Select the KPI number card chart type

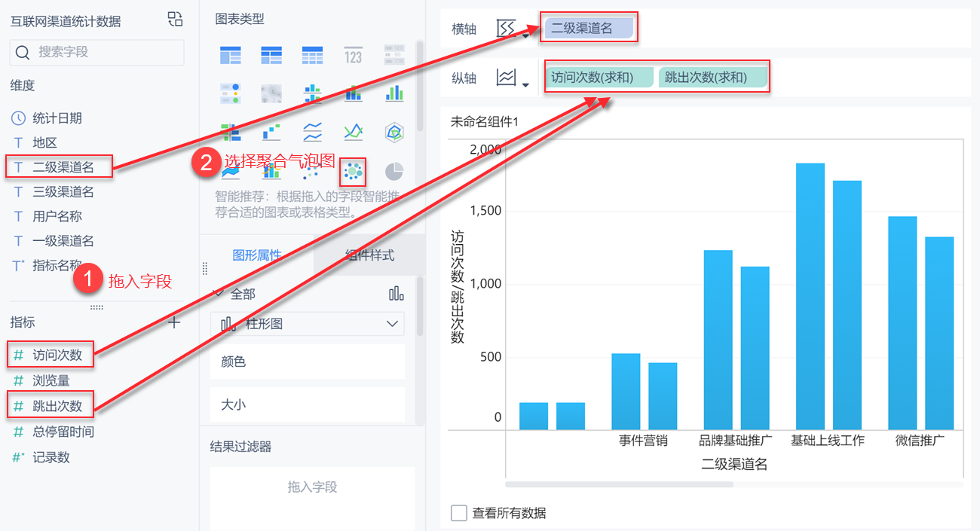[x=353, y=55]
